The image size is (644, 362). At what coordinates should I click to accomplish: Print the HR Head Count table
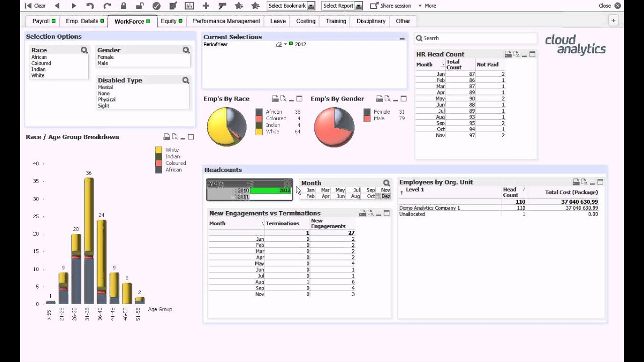[508, 54]
